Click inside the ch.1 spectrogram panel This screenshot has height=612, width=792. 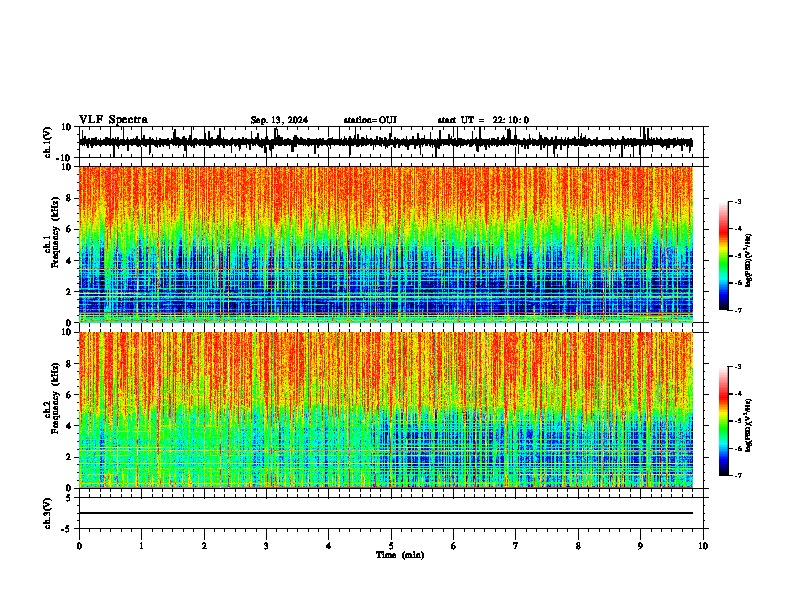pyautogui.click(x=386, y=244)
